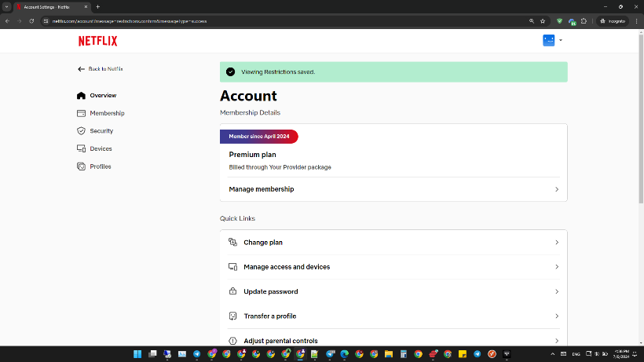Click the Update password chevron

point(557,291)
